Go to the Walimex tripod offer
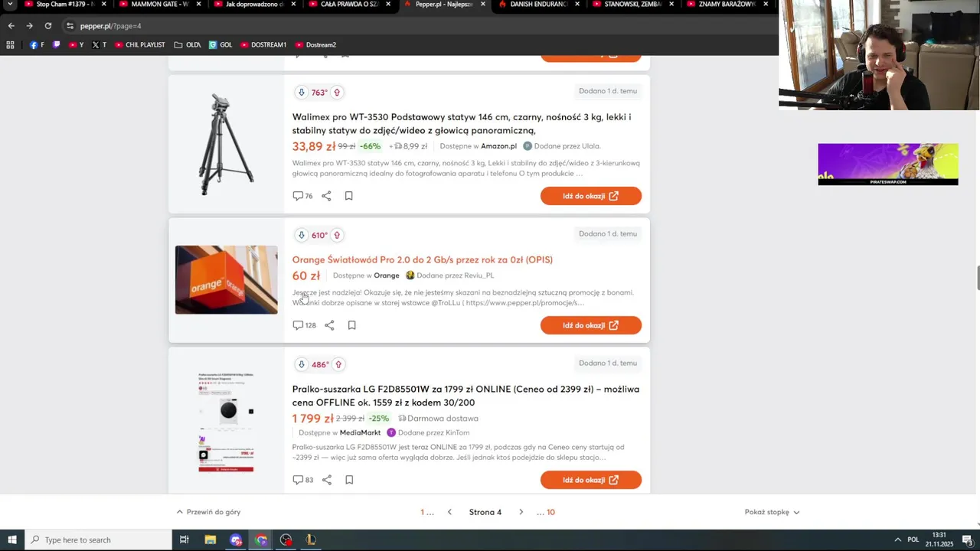The width and height of the screenshot is (980, 551). click(591, 196)
